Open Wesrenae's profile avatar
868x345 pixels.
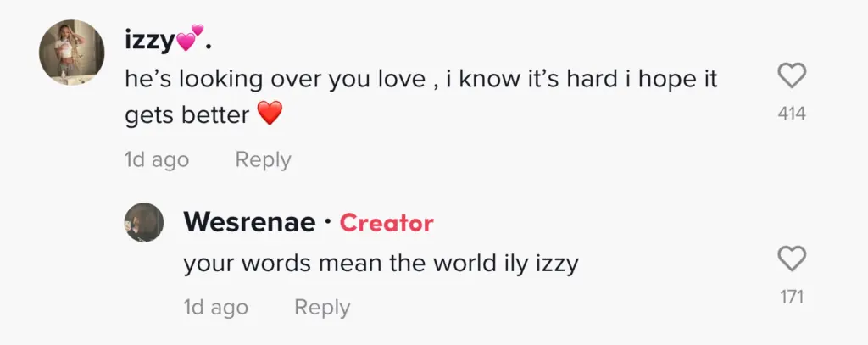pos(144,222)
